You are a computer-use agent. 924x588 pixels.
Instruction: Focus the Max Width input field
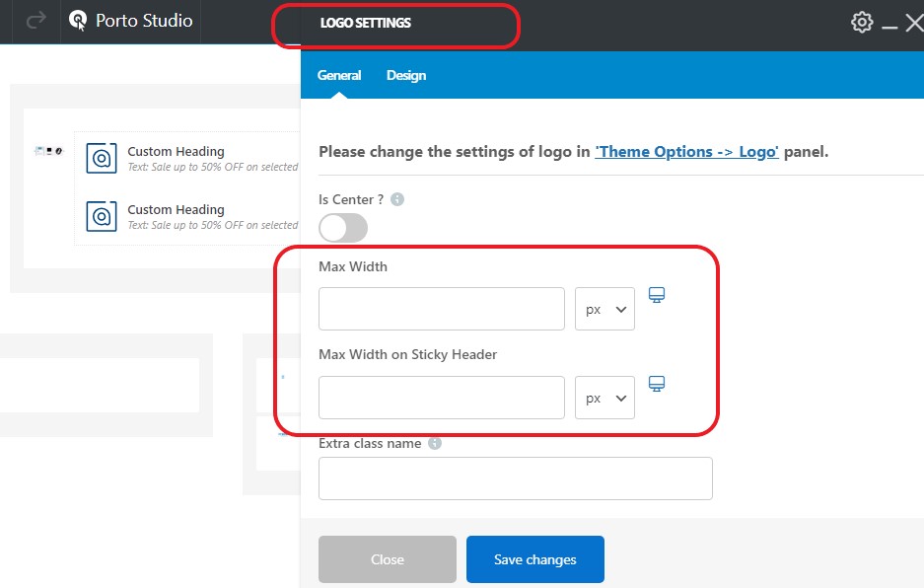point(441,309)
